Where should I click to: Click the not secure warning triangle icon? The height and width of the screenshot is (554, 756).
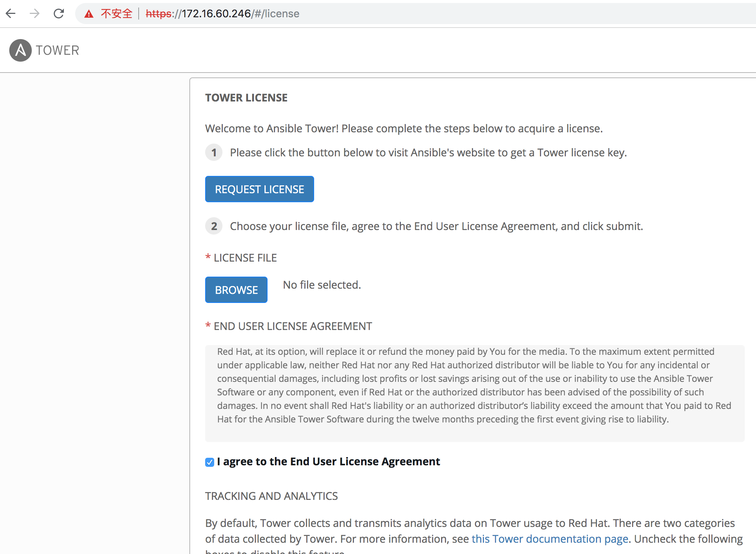click(x=89, y=14)
